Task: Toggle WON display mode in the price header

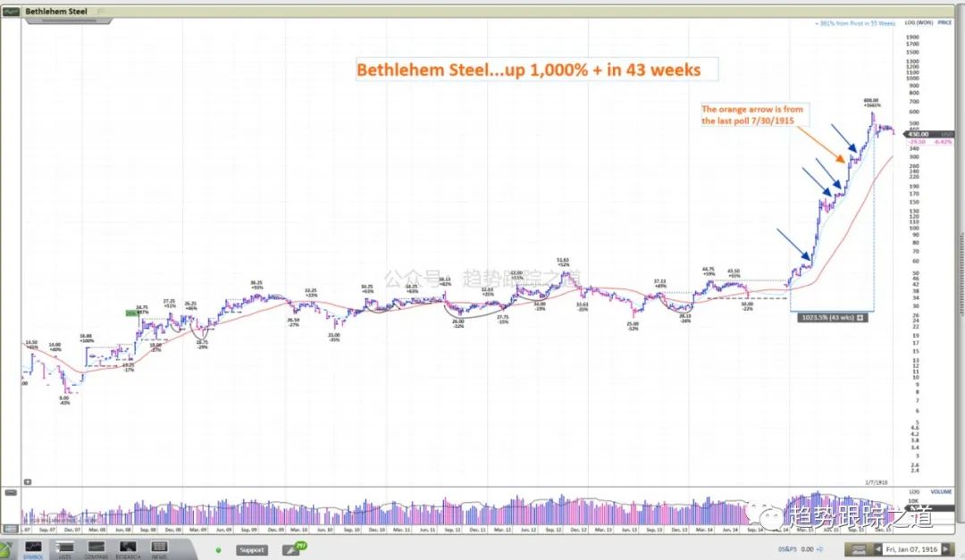Action: tap(925, 22)
